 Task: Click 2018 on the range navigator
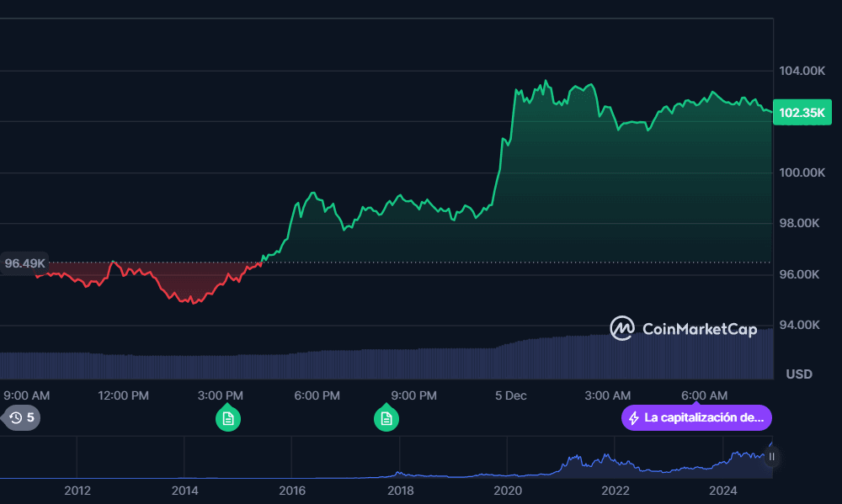[401, 491]
